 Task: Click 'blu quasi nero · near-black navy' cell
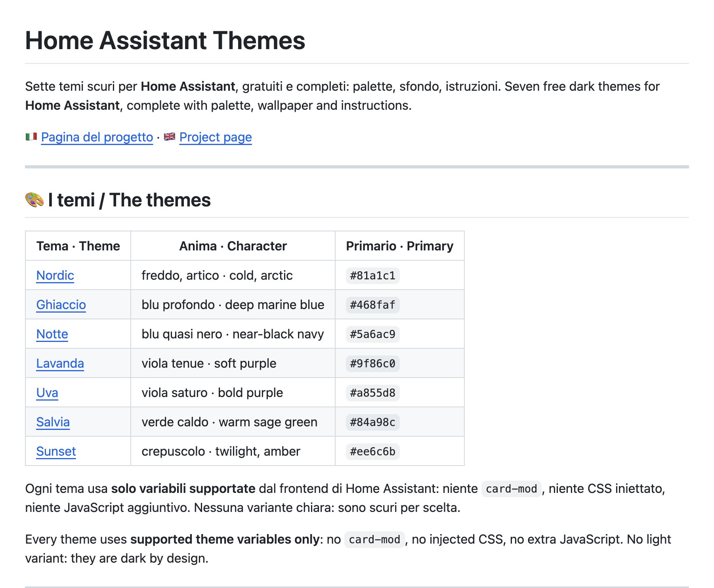(233, 334)
